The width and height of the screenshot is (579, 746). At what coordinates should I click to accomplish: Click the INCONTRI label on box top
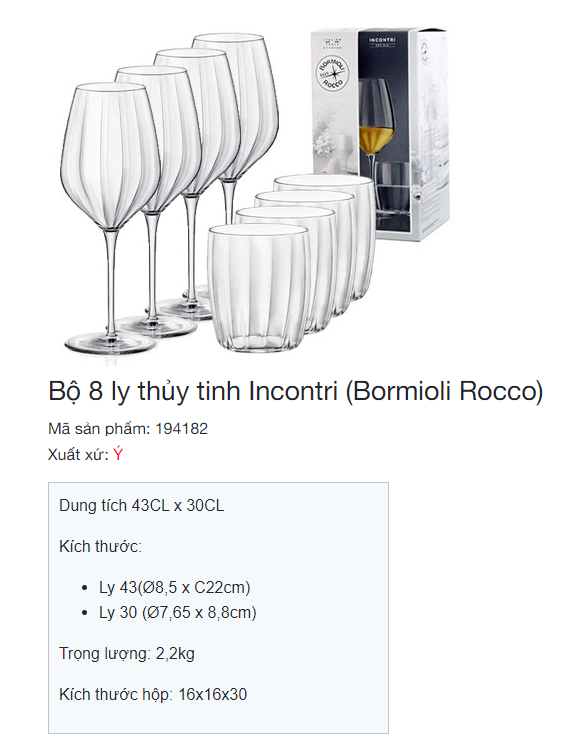[x=382, y=40]
